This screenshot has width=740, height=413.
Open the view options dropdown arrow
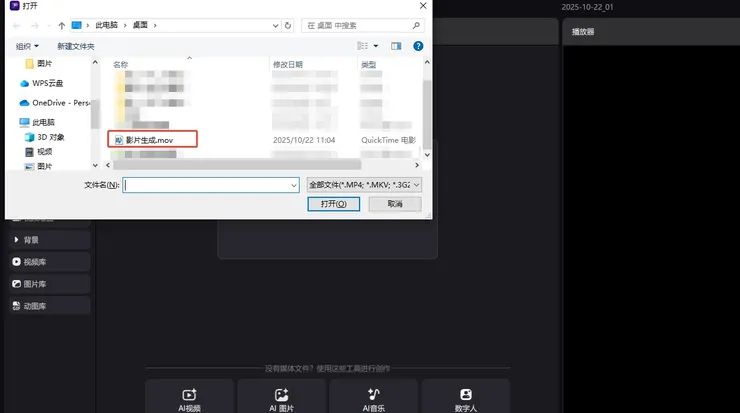click(376, 46)
